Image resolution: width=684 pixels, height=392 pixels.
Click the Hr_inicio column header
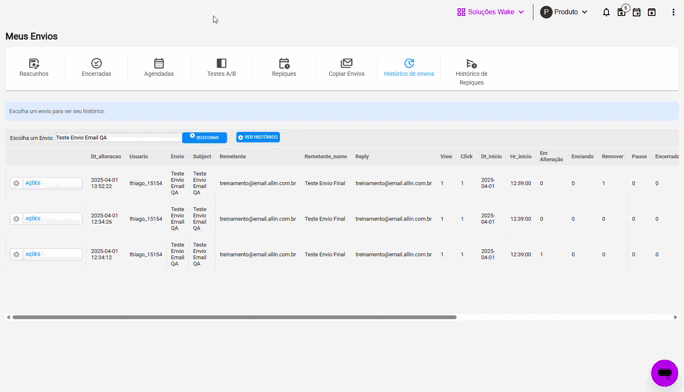520,156
